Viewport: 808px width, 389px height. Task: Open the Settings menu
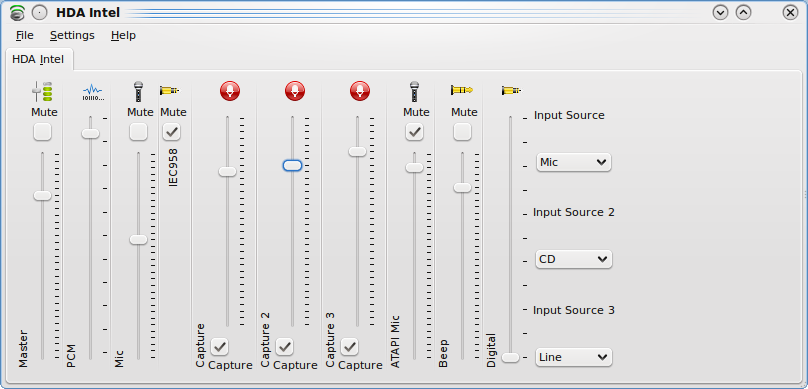click(72, 35)
